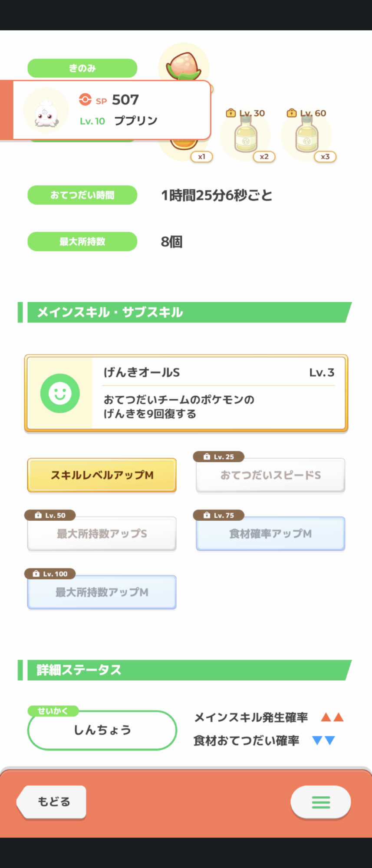Tap the honey ingredient marked x1

click(x=185, y=145)
